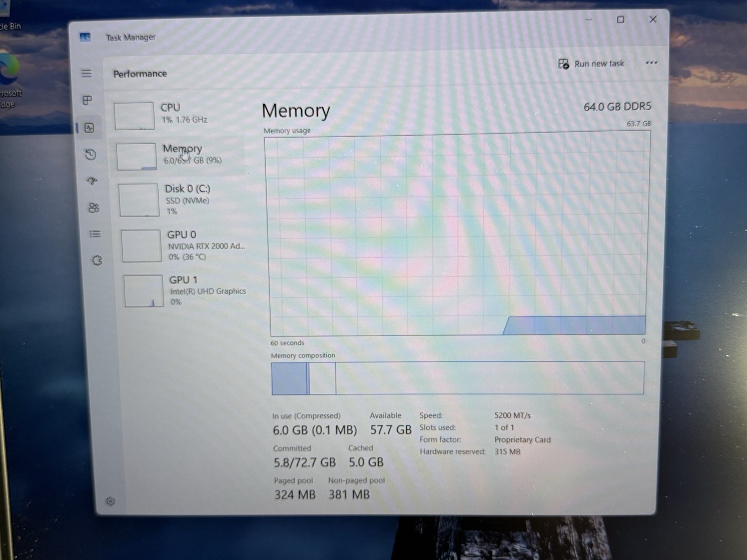Click the Slots used value 1 of 1

coord(504,427)
